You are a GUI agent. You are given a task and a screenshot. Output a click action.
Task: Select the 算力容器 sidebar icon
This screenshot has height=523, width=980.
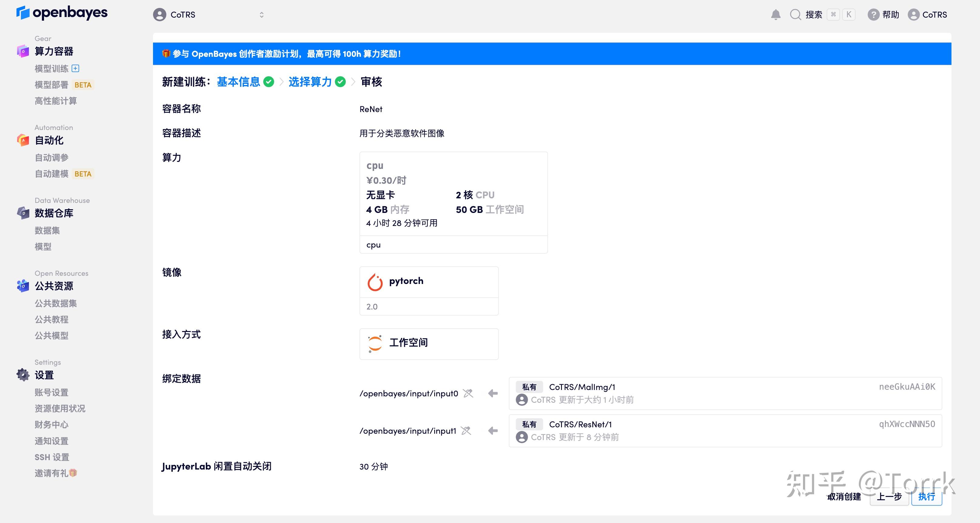tap(22, 51)
